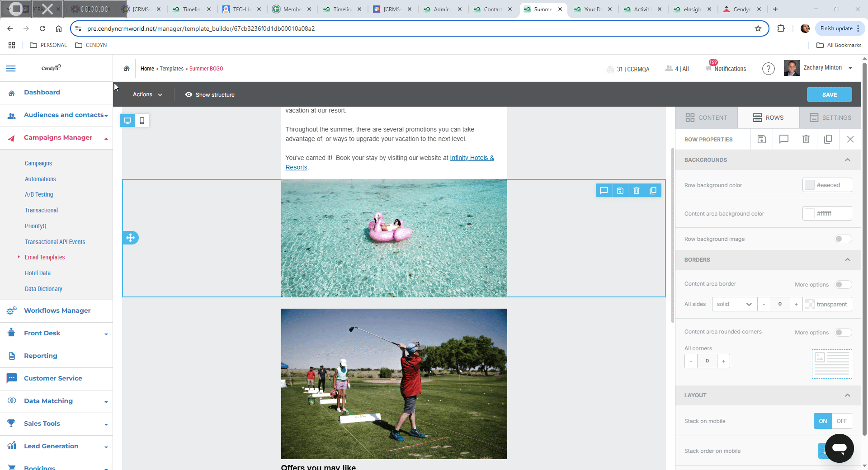Turn Stack on mobile ON

click(x=823, y=421)
